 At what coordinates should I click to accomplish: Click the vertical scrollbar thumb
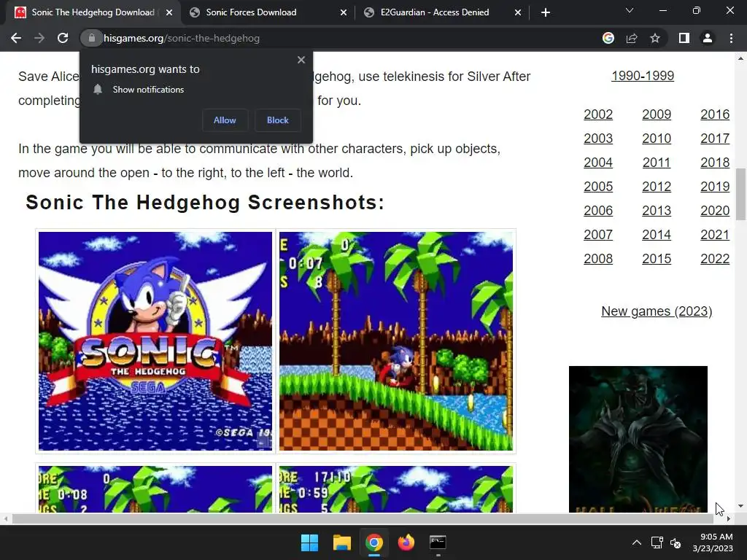[740, 194]
